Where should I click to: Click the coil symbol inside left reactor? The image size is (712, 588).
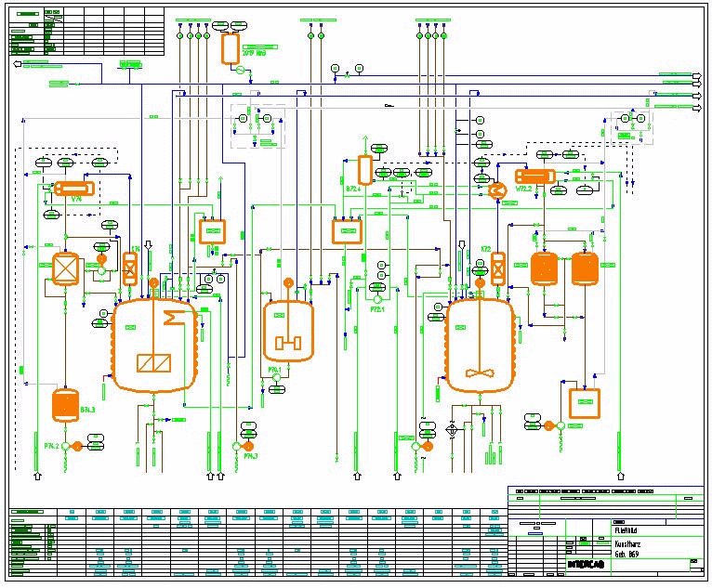point(174,318)
